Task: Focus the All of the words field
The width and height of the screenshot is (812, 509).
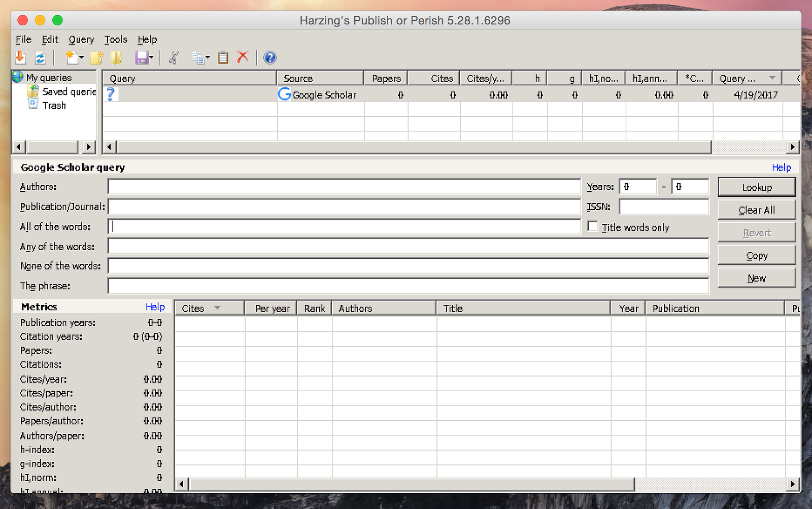Action: [344, 226]
